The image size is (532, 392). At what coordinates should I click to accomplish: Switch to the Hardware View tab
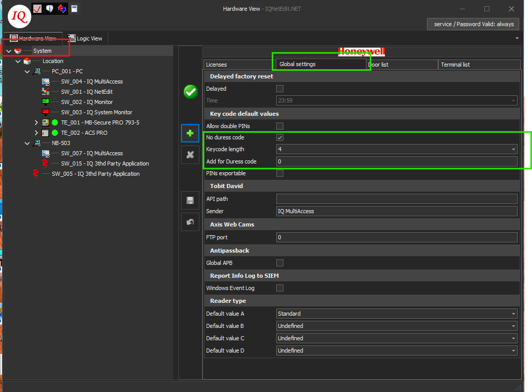(x=33, y=38)
